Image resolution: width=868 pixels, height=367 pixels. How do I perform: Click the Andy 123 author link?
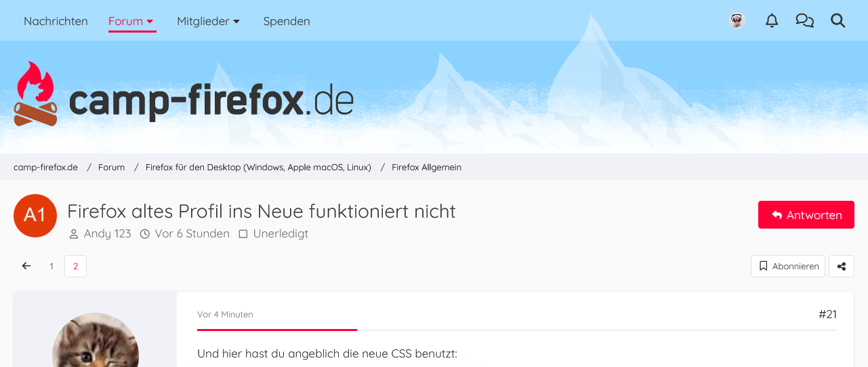click(107, 234)
